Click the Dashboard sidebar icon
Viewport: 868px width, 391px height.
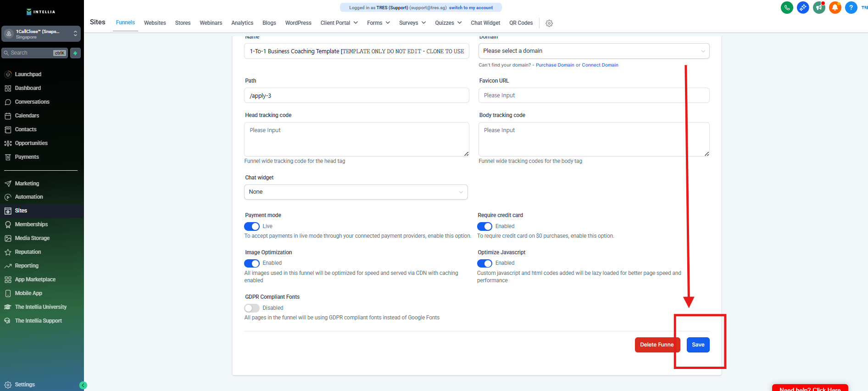[x=8, y=88]
